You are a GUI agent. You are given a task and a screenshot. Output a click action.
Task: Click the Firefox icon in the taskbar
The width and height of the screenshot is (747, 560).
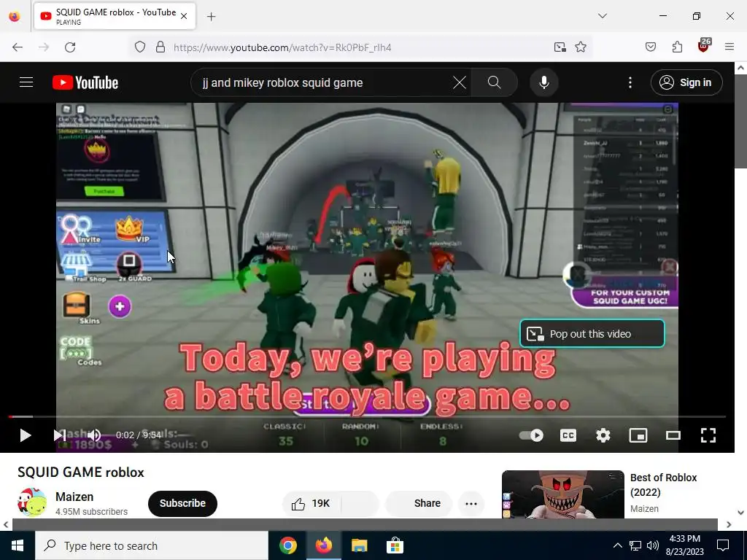tap(323, 545)
